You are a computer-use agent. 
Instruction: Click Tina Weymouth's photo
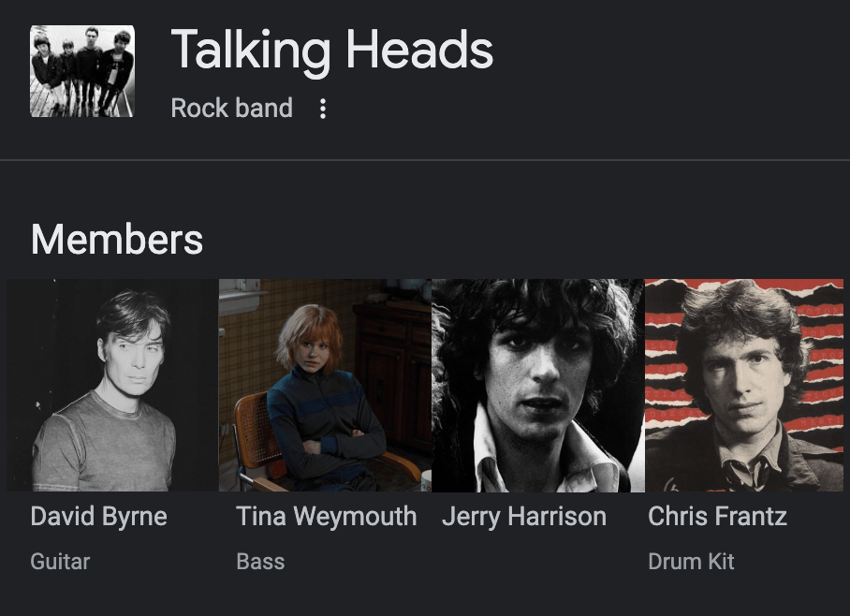click(324, 384)
